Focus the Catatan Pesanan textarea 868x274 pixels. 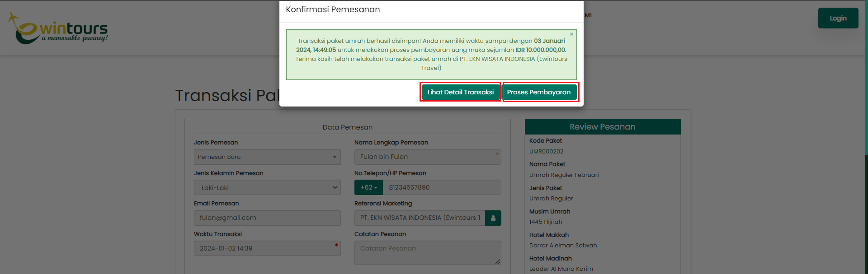[x=427, y=252]
